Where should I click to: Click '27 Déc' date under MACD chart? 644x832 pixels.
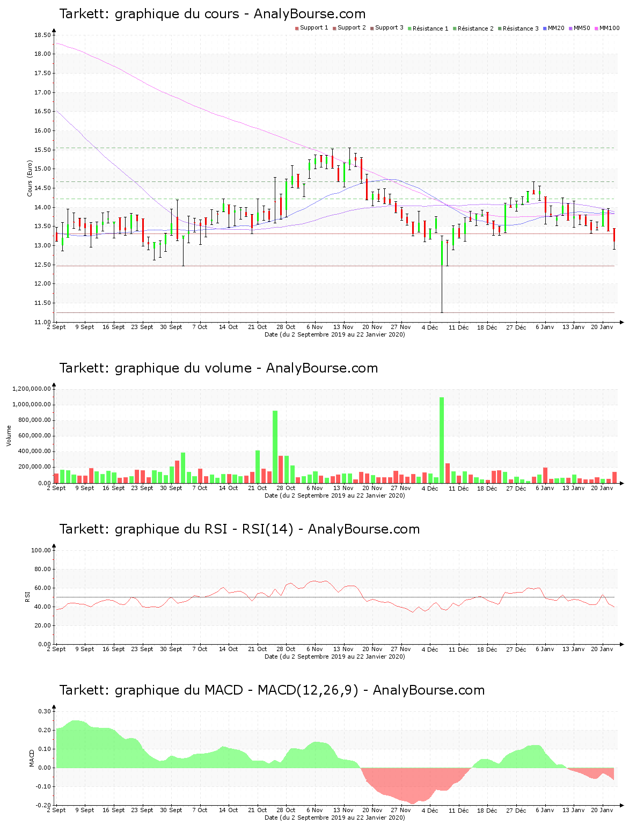[516, 810]
